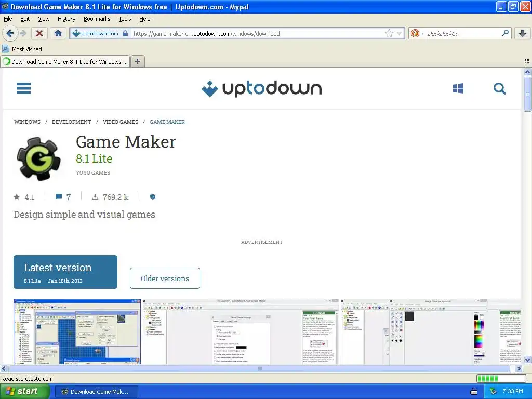Click the Download Game Mak... taskbar button
This screenshot has width=532, height=399.
click(x=96, y=392)
